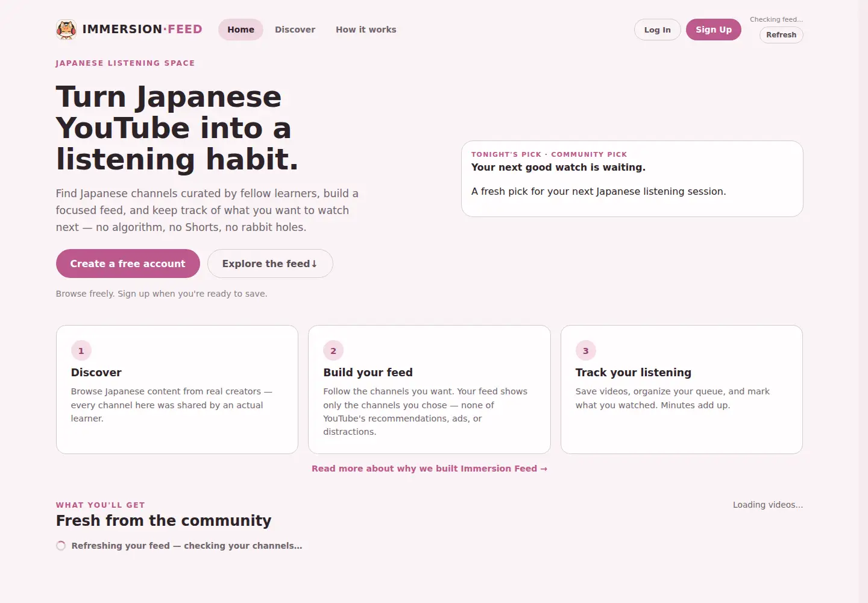Viewport: 868px width, 603px height.
Task: Click the Explore the feed button
Action: pos(270,264)
